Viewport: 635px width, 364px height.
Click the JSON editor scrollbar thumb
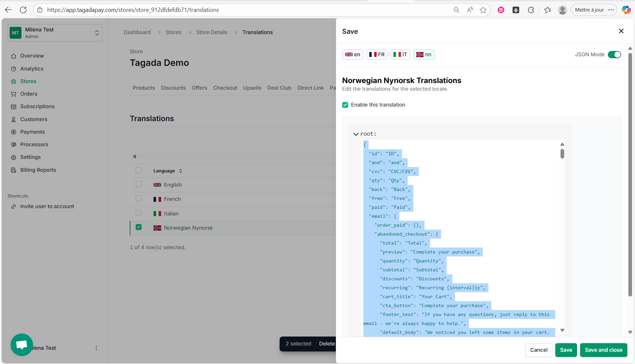click(x=562, y=154)
